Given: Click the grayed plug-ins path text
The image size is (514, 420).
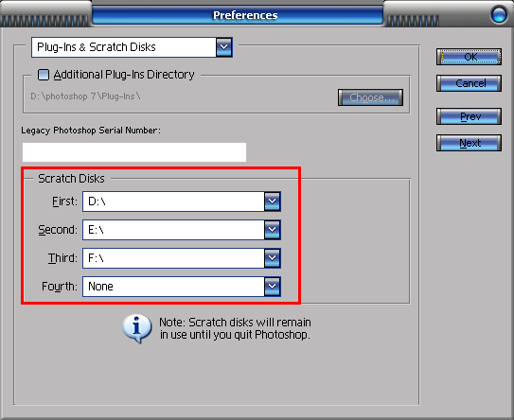Looking at the screenshot, I should click(85, 96).
